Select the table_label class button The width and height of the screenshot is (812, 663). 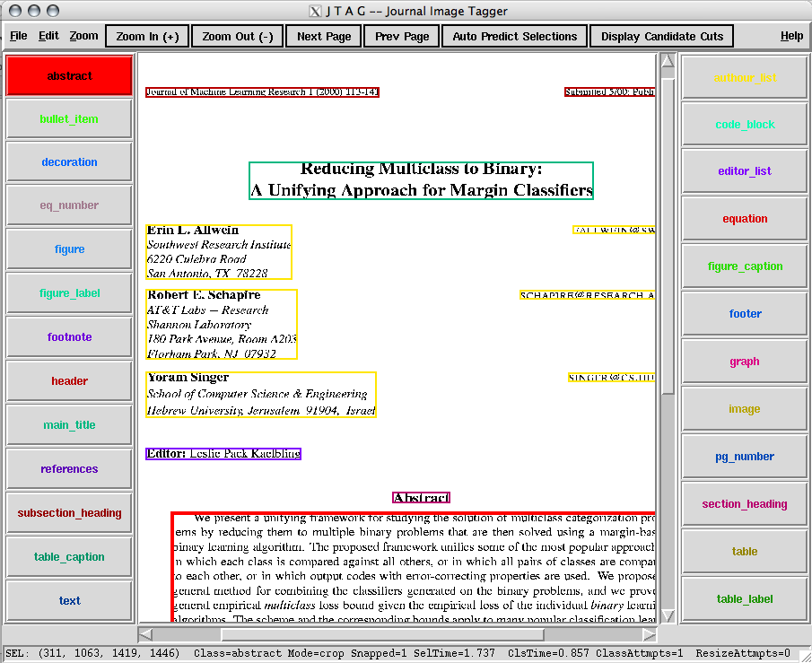[x=745, y=599]
